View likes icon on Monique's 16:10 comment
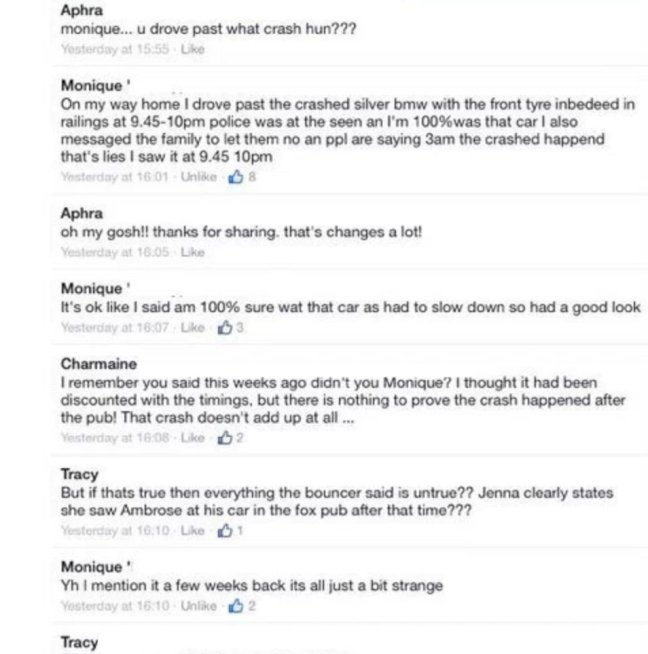 (x=236, y=606)
